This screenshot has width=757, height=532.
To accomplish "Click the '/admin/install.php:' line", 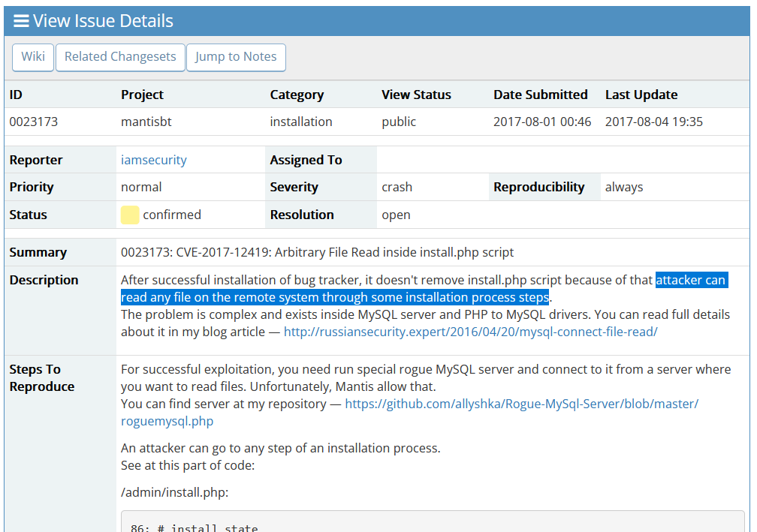I will pos(174,492).
